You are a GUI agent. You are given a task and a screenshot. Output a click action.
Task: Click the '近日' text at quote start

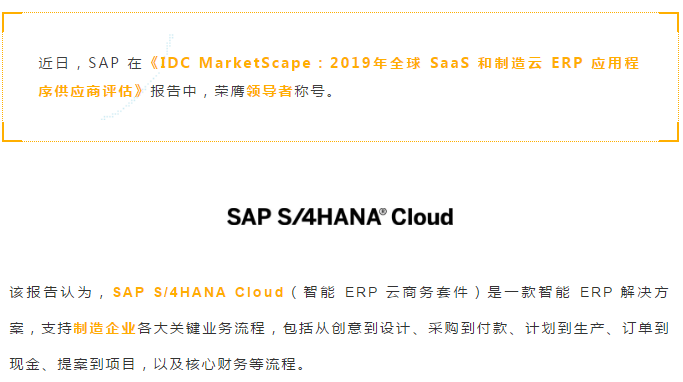coord(54,63)
